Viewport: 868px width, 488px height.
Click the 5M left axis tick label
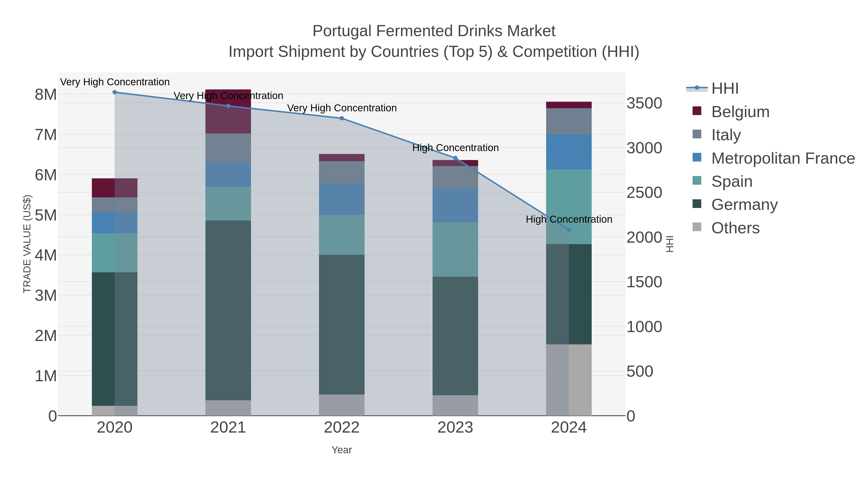(x=46, y=215)
